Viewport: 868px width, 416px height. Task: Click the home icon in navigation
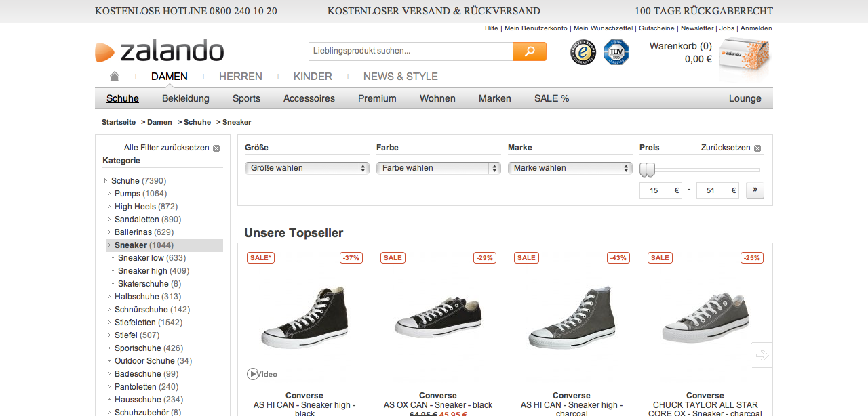click(115, 77)
